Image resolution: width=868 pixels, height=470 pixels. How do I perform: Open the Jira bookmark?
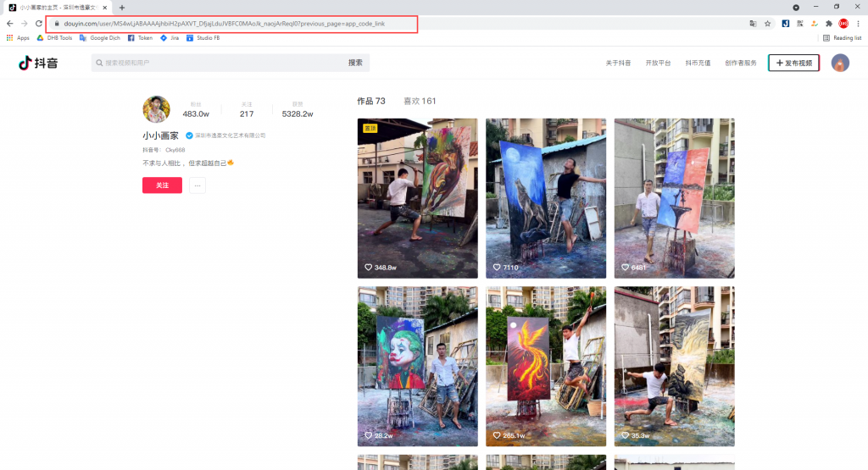170,38
